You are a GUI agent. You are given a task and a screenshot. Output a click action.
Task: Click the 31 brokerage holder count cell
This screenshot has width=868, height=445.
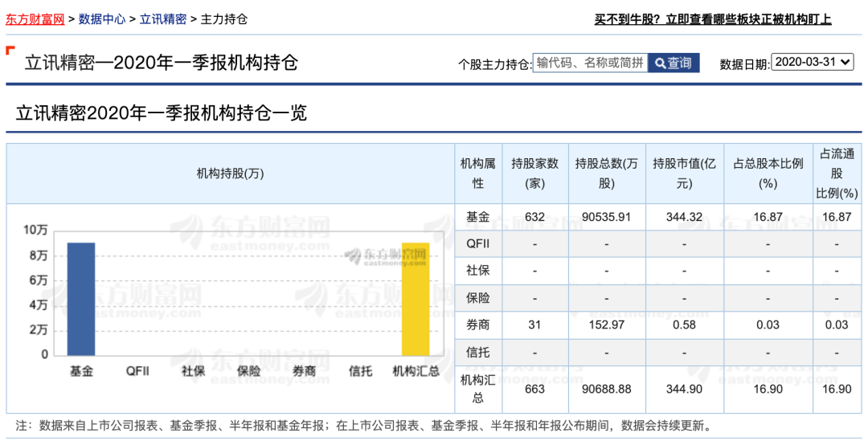coord(534,325)
